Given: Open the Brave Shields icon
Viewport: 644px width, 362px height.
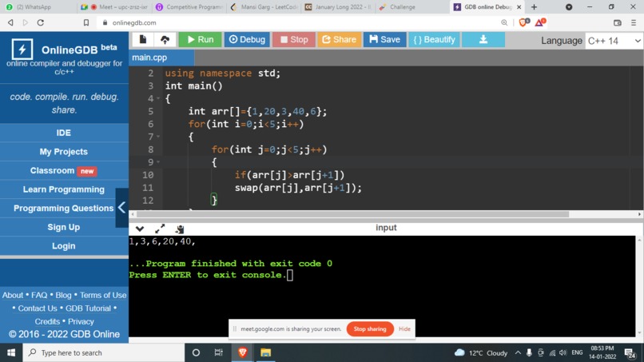Looking at the screenshot, I should 524,22.
